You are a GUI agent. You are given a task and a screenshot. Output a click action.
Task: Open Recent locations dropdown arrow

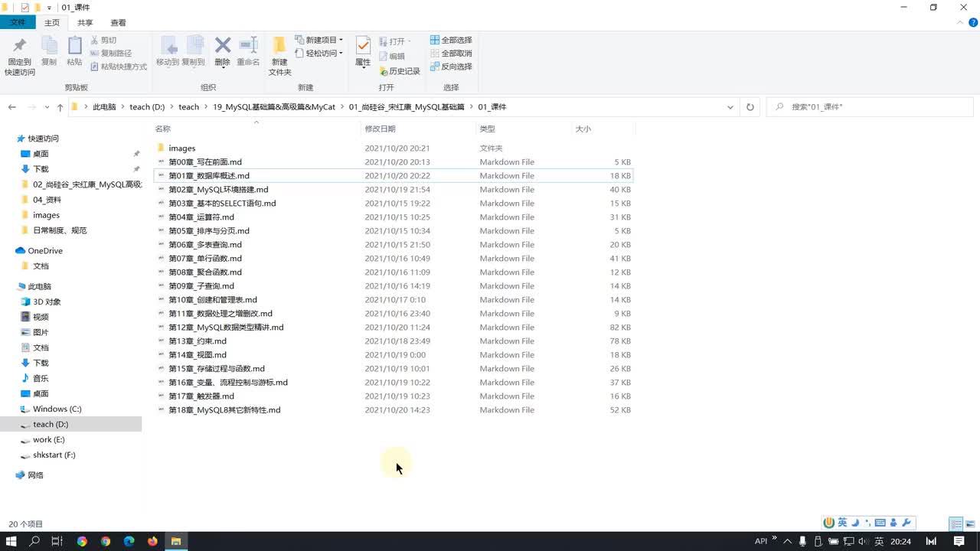pos(47,107)
